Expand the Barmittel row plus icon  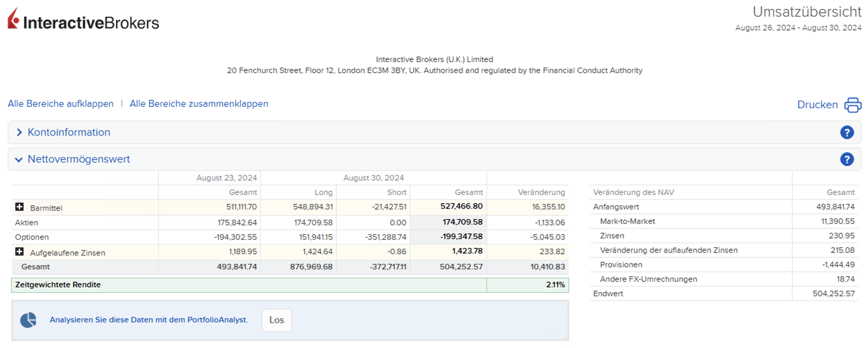(20, 207)
